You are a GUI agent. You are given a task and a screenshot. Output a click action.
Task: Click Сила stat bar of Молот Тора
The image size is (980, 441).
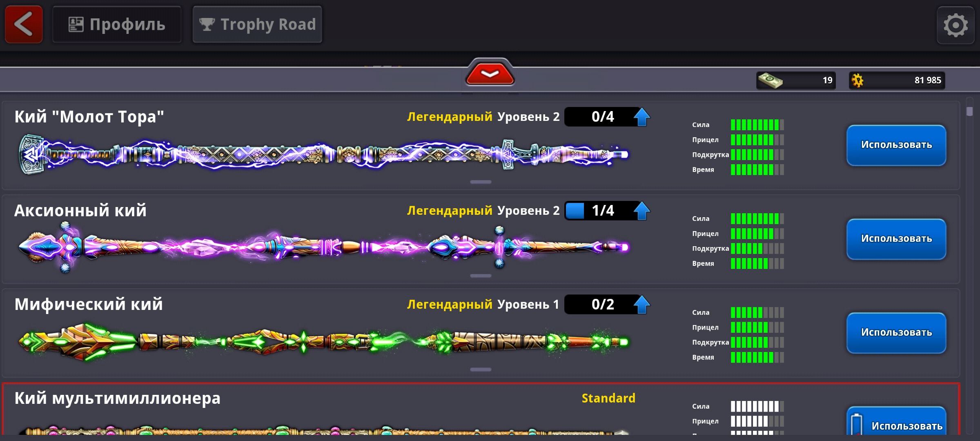(x=757, y=125)
